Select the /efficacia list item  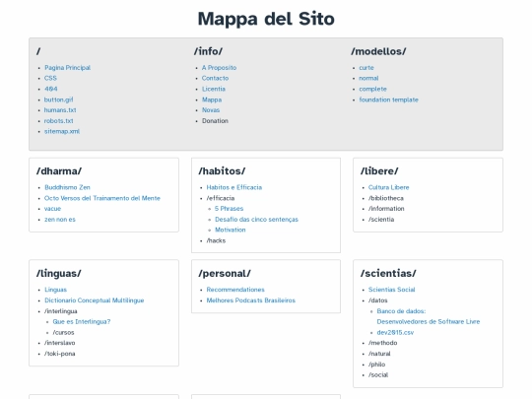(221, 198)
